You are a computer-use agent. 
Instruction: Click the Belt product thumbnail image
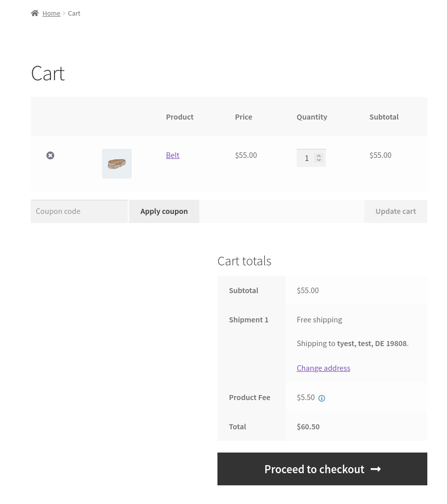point(117,163)
